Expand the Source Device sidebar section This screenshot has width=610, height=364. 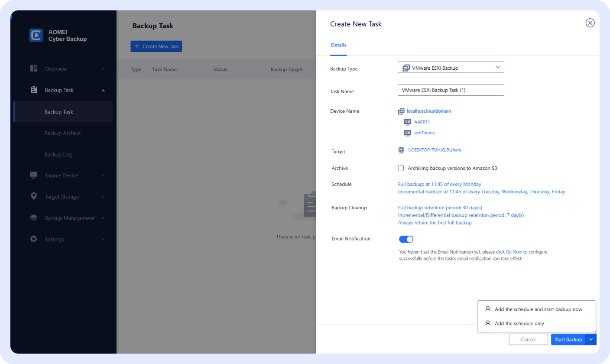[103, 175]
